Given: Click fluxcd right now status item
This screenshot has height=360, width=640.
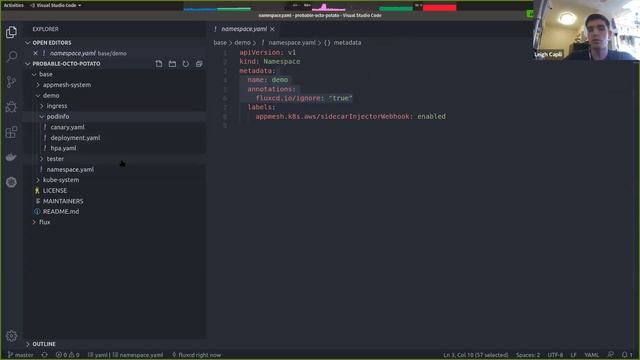Looking at the screenshot, I should [197, 355].
